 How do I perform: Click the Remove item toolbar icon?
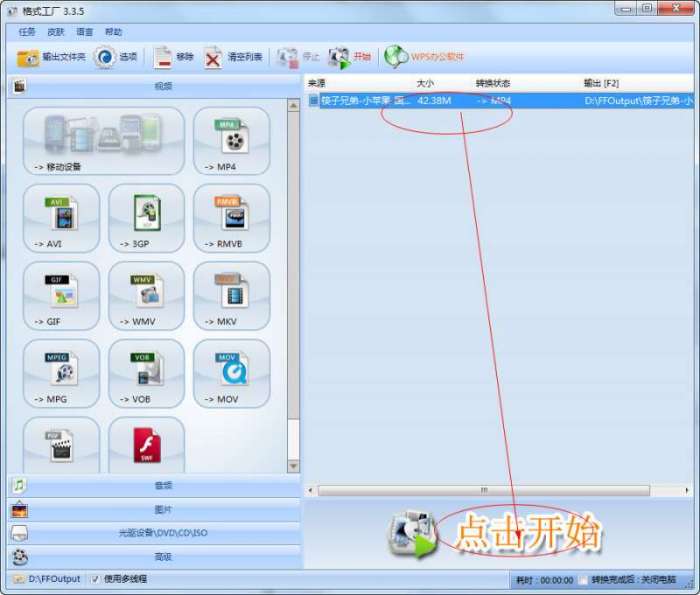[162, 58]
